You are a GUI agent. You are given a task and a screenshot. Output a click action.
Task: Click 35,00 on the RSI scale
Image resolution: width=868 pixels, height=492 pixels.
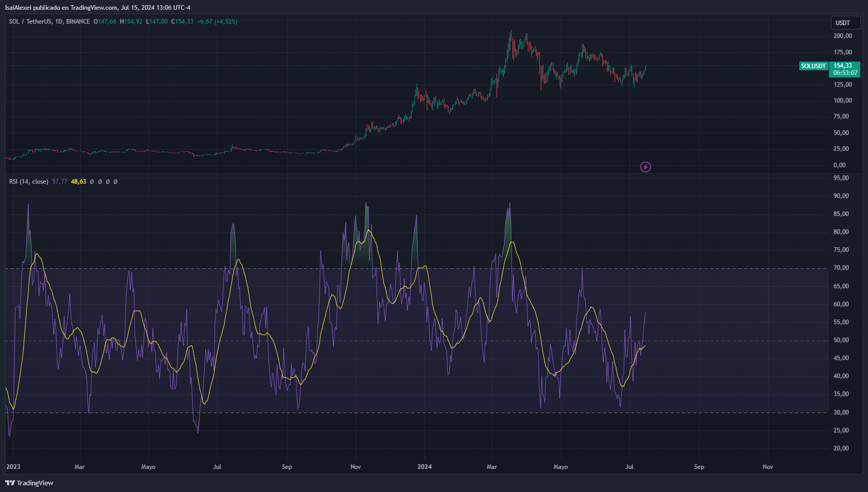[x=841, y=394]
